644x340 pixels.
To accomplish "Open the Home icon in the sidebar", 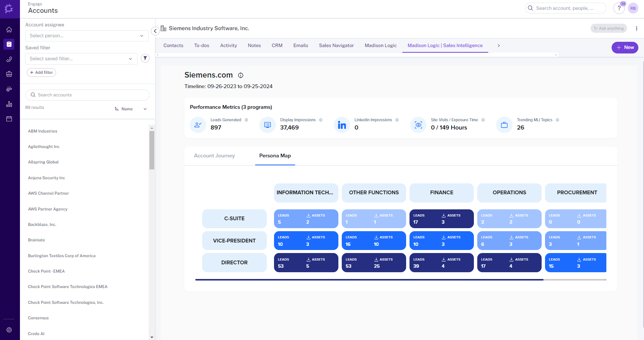I will pos(9,29).
